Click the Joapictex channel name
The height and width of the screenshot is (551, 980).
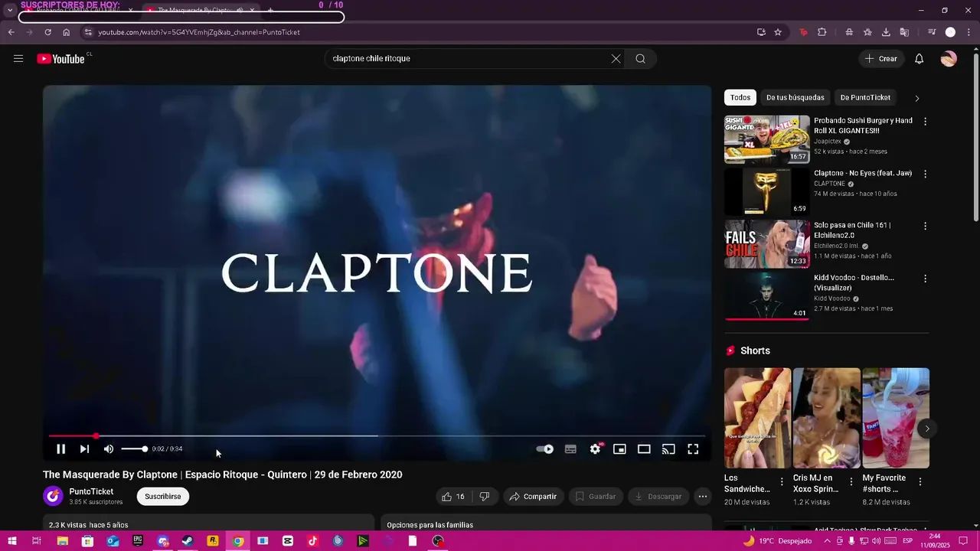828,142
